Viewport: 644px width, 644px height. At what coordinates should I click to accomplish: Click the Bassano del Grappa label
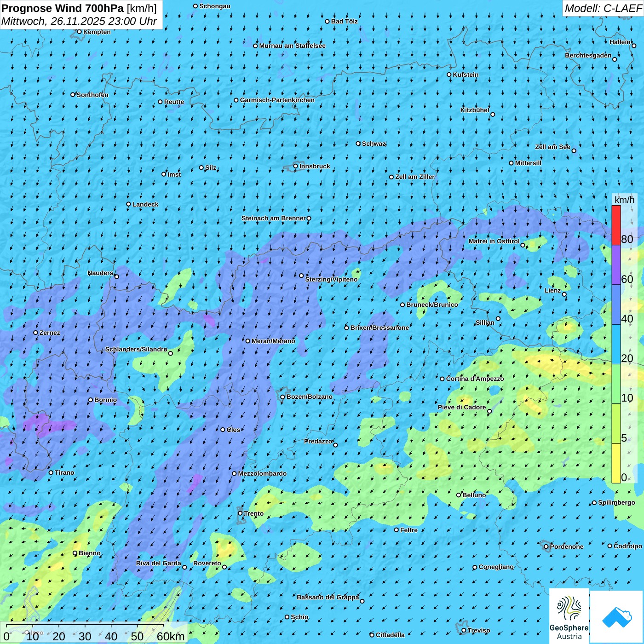pos(328,597)
